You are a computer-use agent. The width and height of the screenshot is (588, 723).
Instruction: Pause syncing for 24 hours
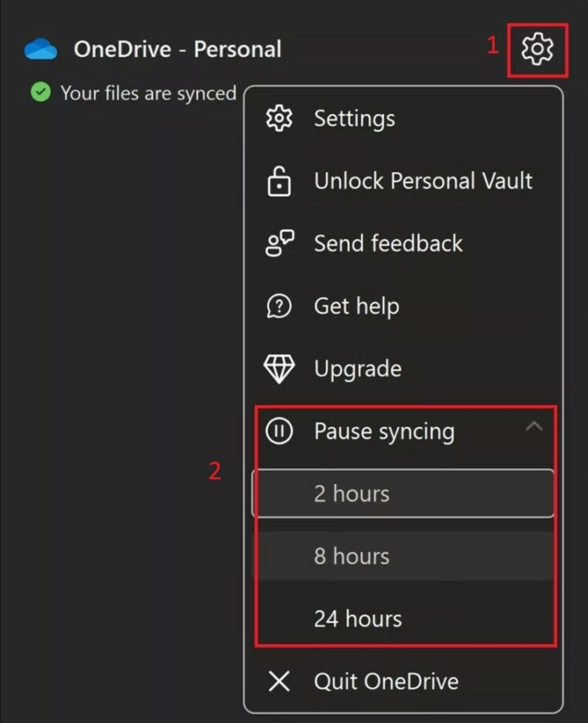[404, 619]
